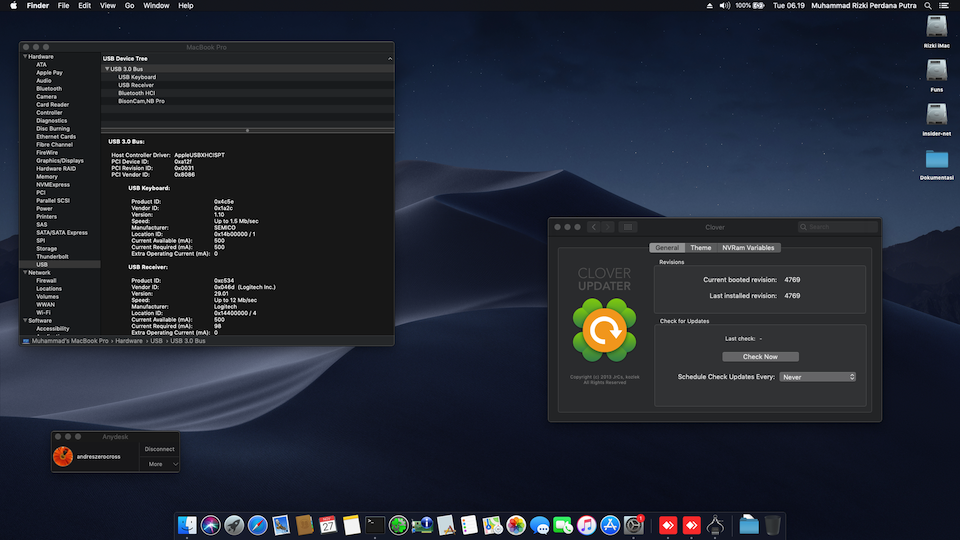The image size is (960, 540).
Task: Open Funs drive icon on desktop
Action: click(x=937, y=71)
